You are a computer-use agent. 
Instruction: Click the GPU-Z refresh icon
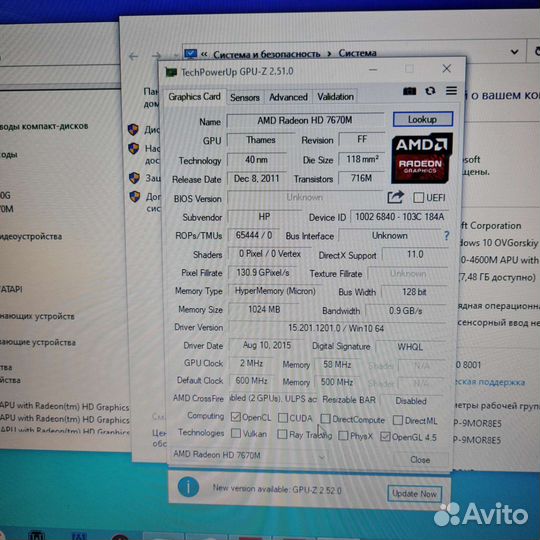click(430, 91)
